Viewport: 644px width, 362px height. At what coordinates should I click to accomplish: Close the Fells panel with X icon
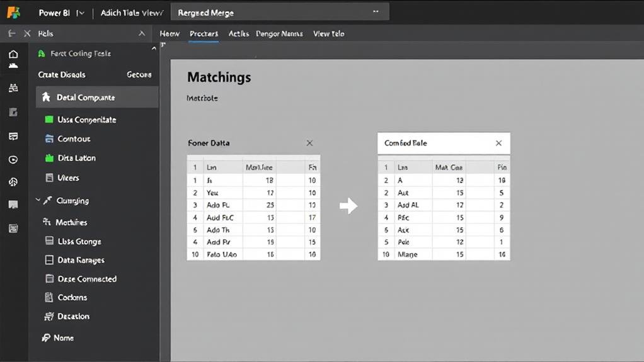tap(27, 33)
